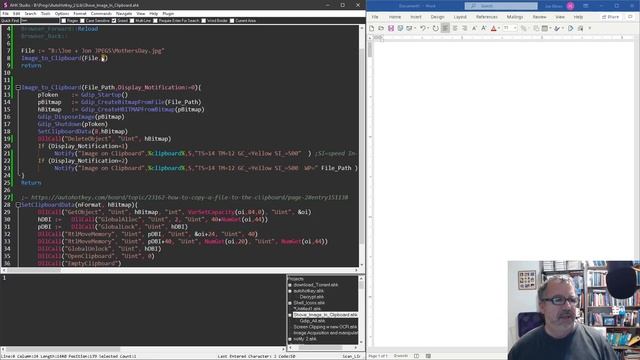Open the Edit menu in AHK Studio
Image resolution: width=640 pixels, height=360 pixels.
16,13
